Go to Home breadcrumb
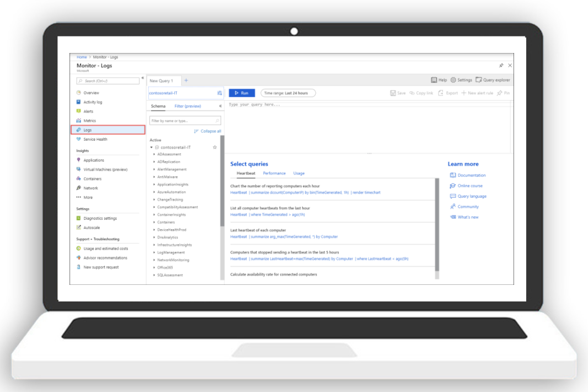 pos(82,57)
